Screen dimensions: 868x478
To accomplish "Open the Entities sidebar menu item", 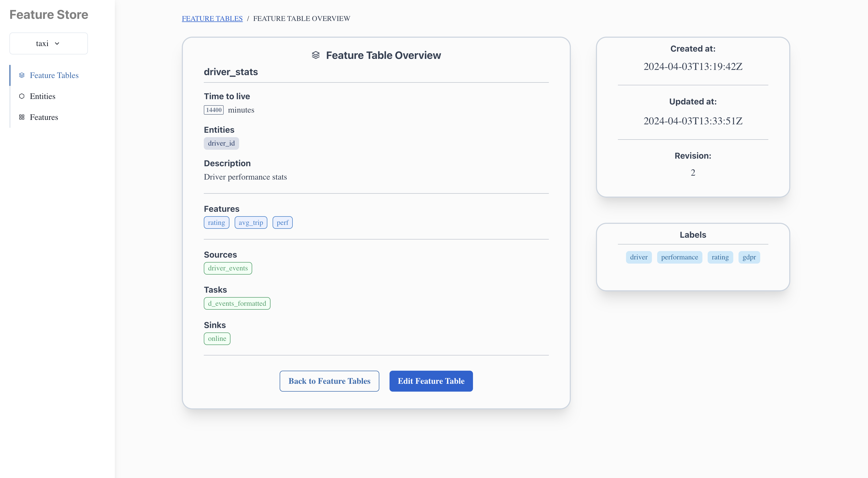I will pos(42,96).
